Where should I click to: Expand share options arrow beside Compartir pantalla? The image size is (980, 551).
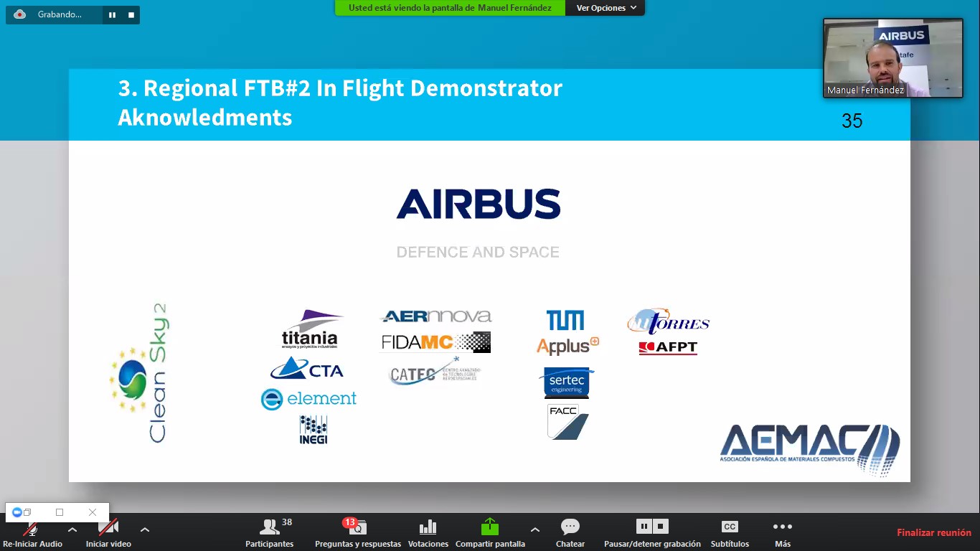pyautogui.click(x=535, y=529)
